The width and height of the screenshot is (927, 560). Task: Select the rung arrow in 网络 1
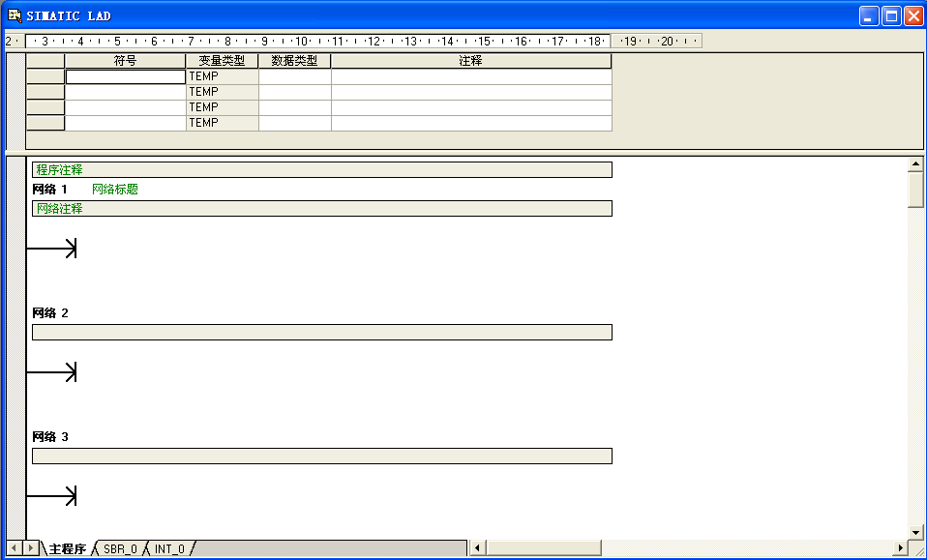click(70, 250)
